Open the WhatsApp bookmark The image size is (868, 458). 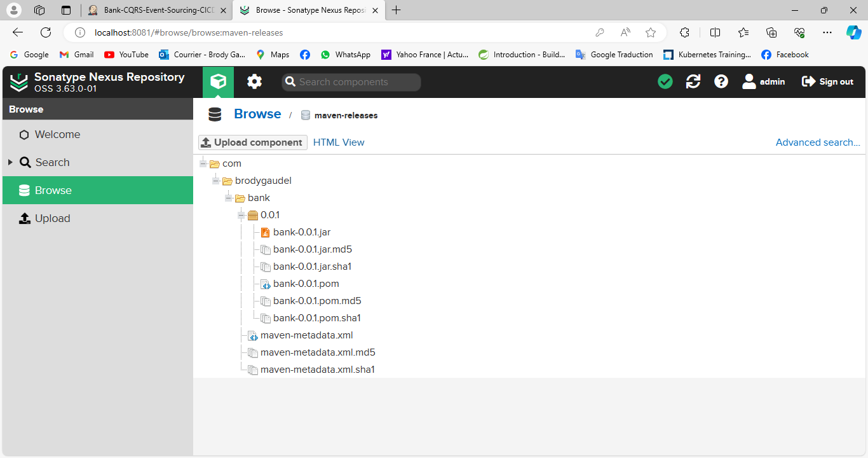point(346,55)
